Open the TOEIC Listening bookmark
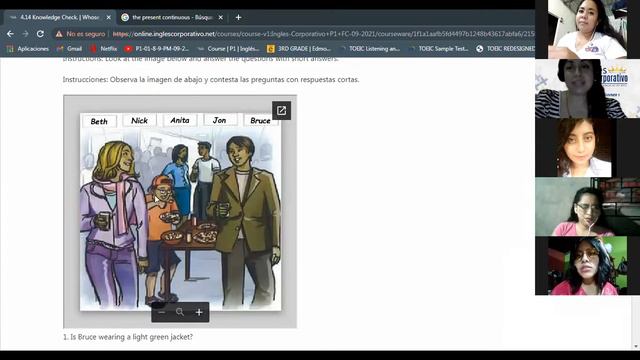This screenshot has height=360, width=640. (x=369, y=49)
